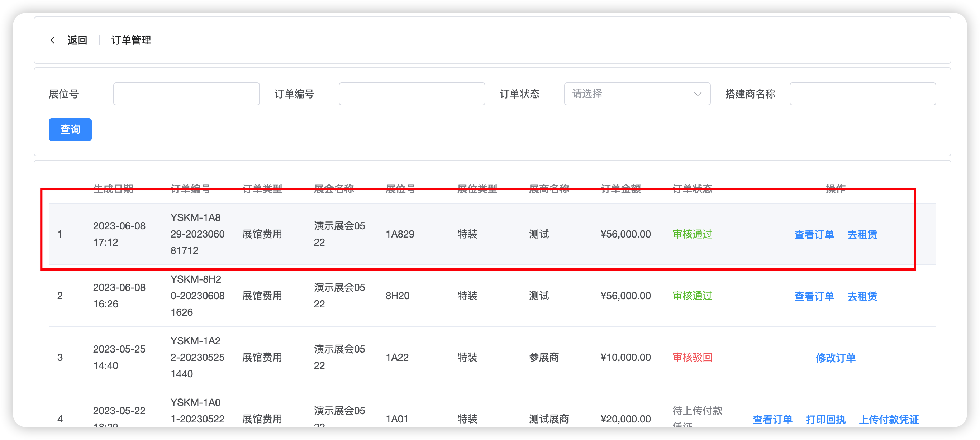
Task: Click the 订单状态 column header
Action: coord(692,188)
